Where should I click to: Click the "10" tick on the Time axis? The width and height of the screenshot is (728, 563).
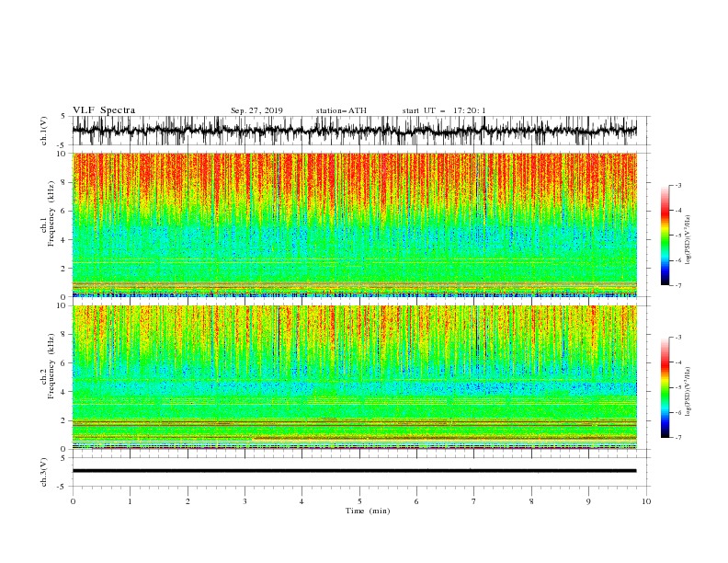coord(646,501)
